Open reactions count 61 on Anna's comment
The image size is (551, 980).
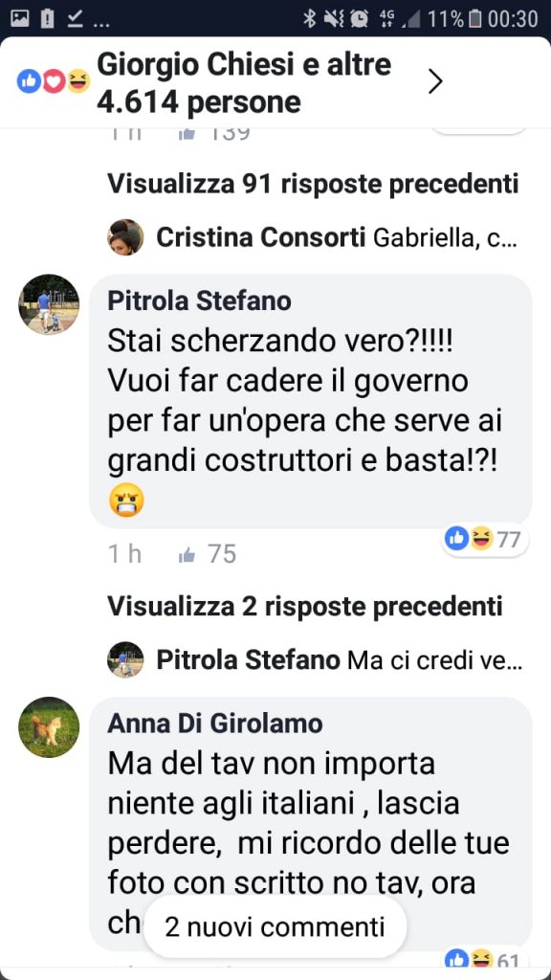[x=486, y=959]
